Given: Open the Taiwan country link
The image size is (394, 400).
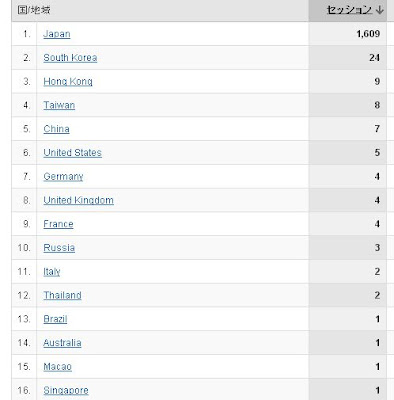Looking at the screenshot, I should pyautogui.click(x=59, y=105).
